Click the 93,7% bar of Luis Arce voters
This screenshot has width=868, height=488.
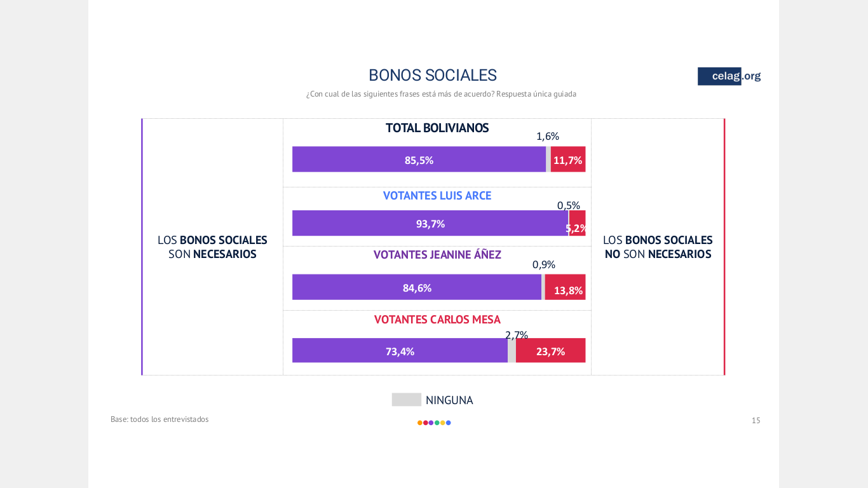(x=430, y=223)
